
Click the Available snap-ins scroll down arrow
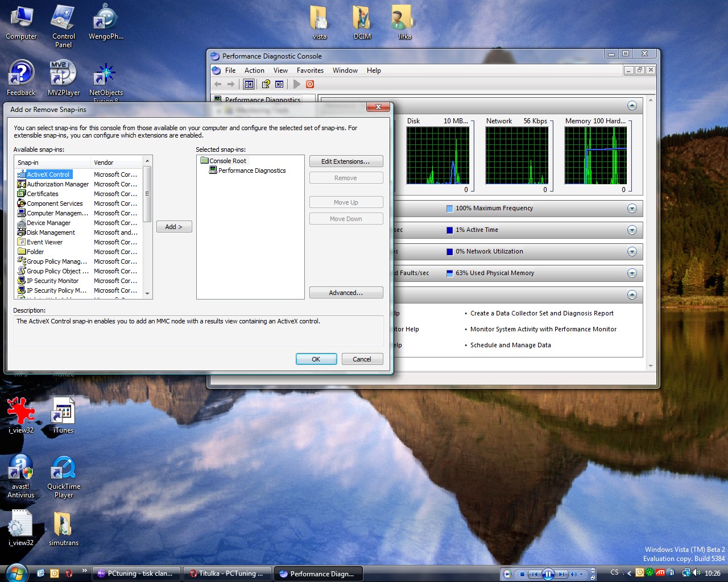tap(147, 294)
